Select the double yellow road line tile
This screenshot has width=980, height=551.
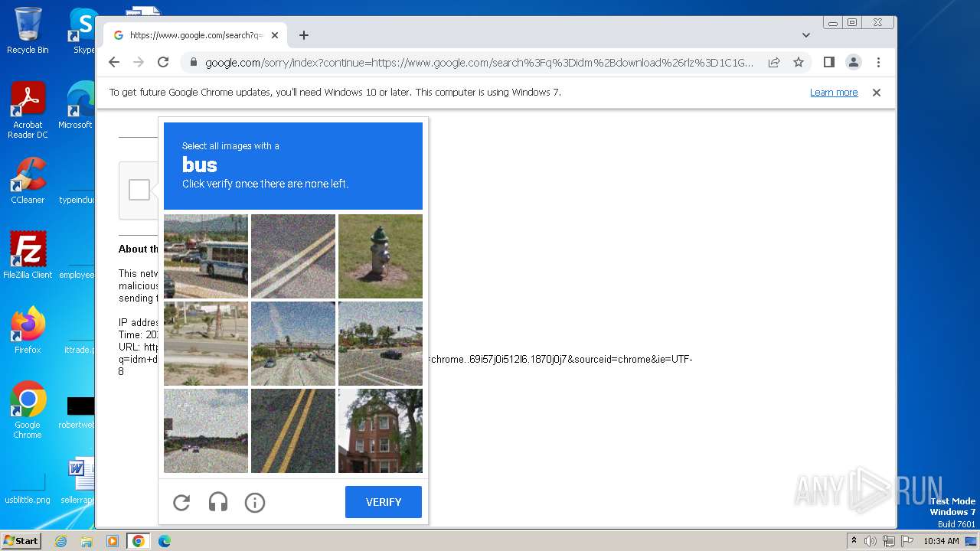pos(293,431)
